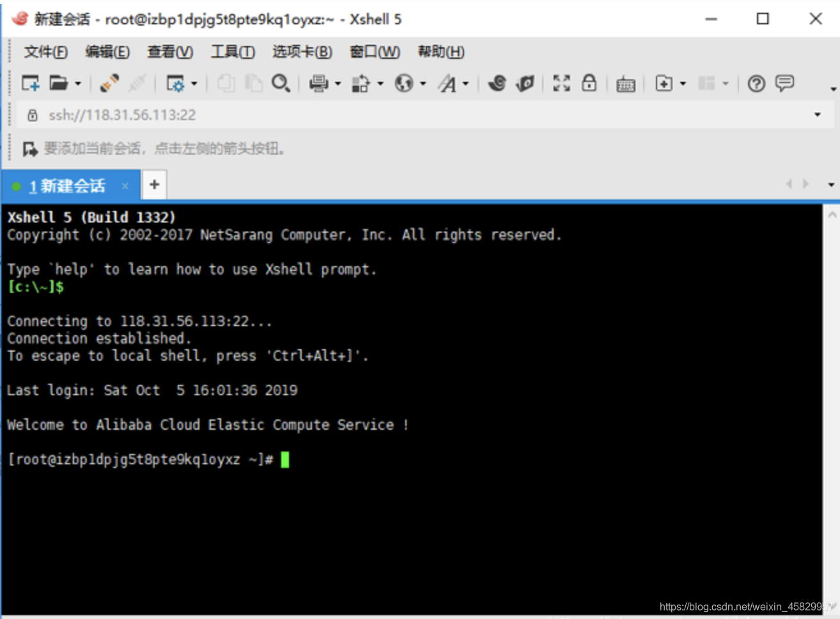
Task: Expand the Open session dropdown arrow
Action: click(78, 84)
